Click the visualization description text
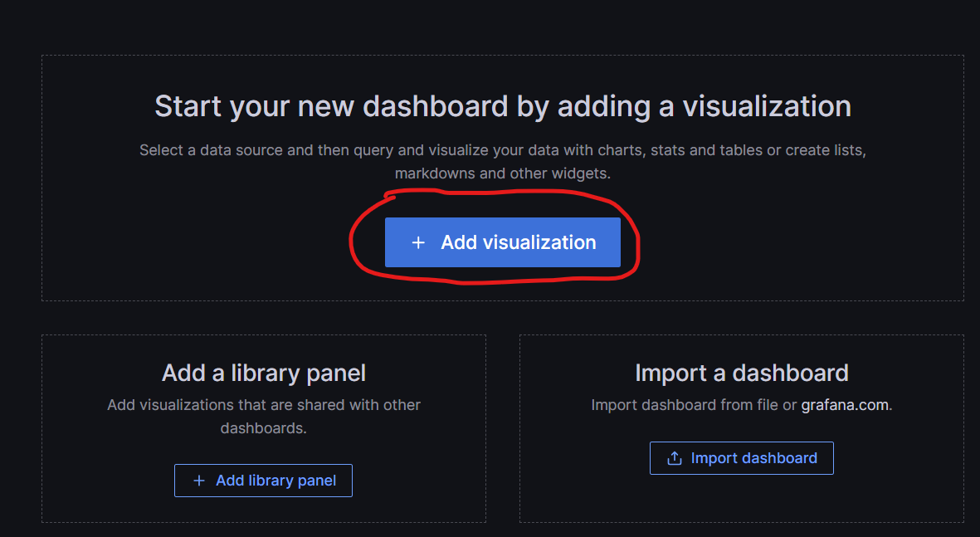Viewport: 980px width, 537px height. (502, 150)
